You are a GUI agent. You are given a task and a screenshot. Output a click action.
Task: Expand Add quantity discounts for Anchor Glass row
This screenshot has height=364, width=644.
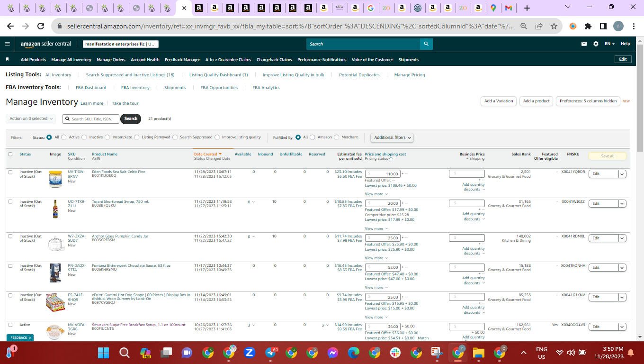[x=474, y=251]
